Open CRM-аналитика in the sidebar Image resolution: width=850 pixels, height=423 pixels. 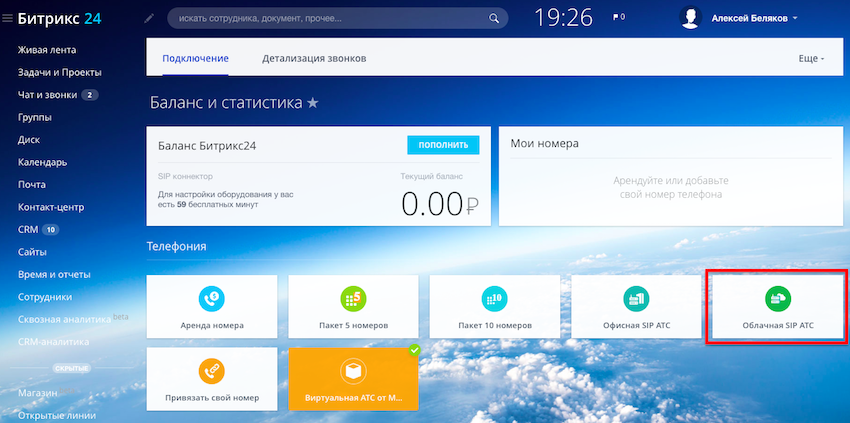click(53, 342)
